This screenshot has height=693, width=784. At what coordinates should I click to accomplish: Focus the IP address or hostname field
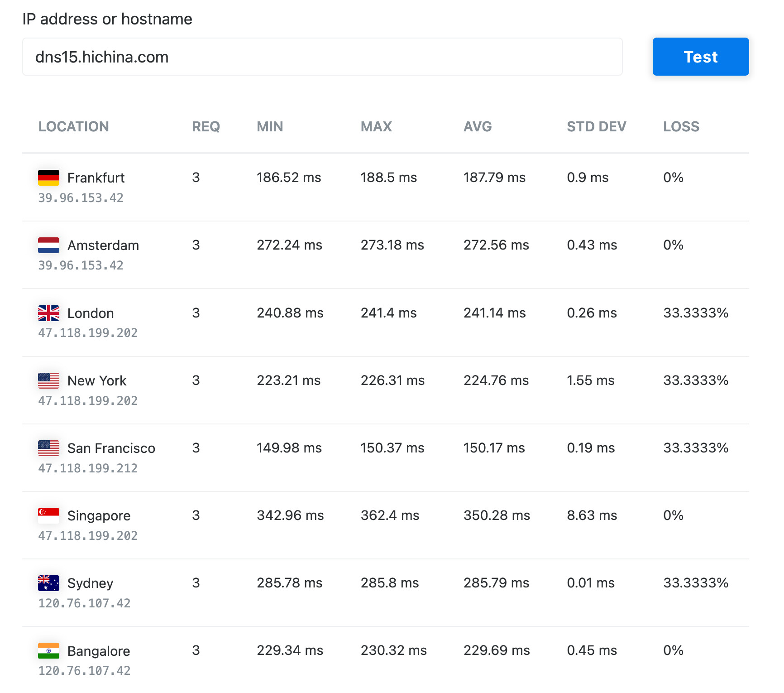coord(322,57)
